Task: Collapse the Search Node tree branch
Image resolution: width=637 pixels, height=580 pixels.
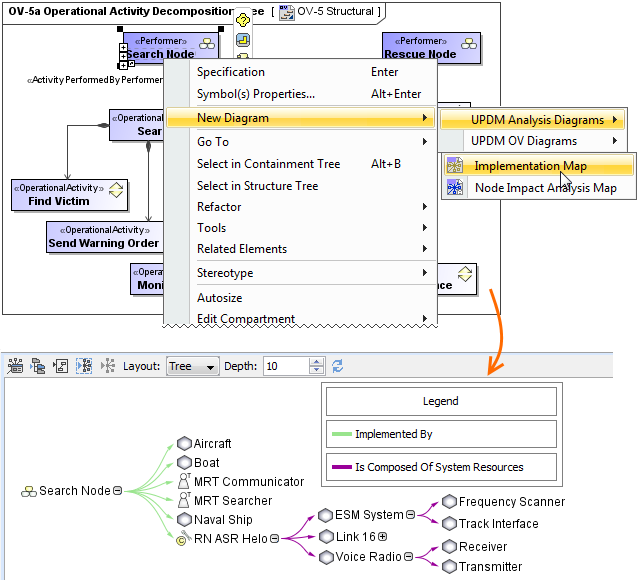Action: pyautogui.click(x=118, y=491)
